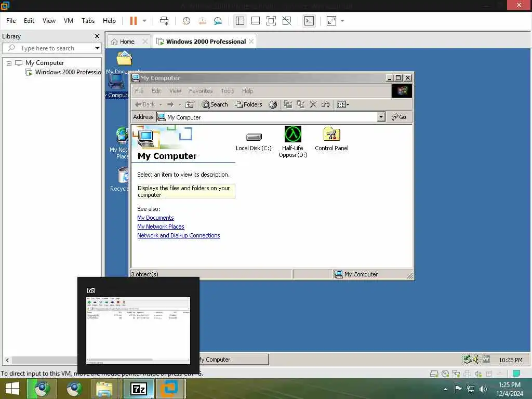Click the Unity mode icon
Image resolution: width=532 pixels, height=399 pixels.
point(287,21)
